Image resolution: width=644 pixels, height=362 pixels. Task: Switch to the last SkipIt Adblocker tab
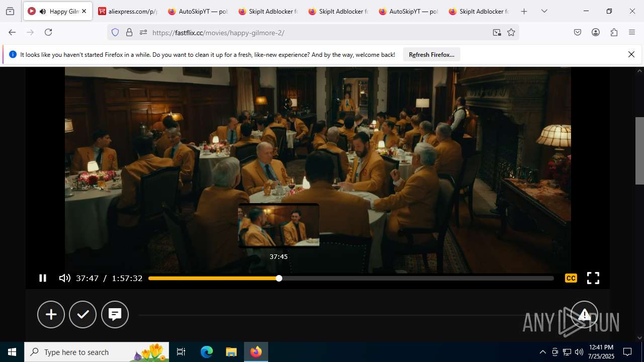pos(479,11)
